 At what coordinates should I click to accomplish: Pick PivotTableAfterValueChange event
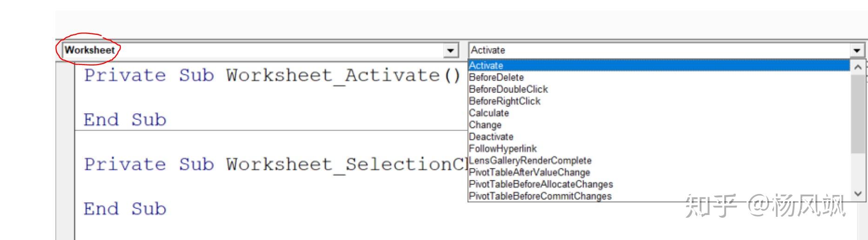(529, 173)
